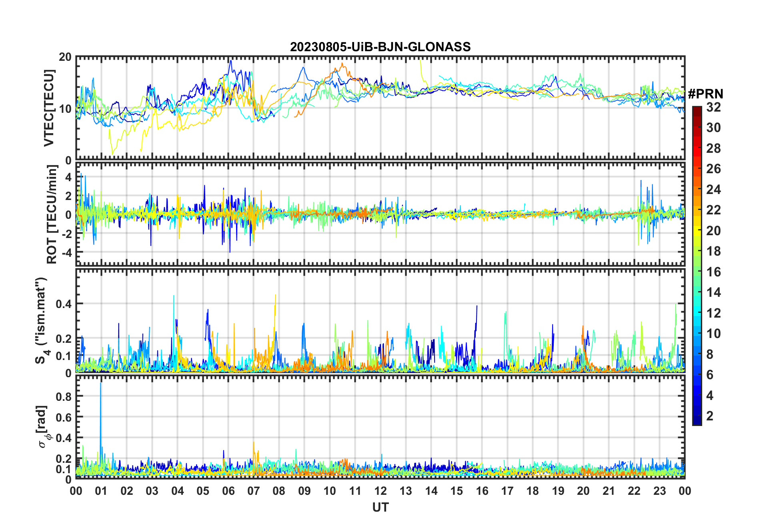Click the UT x-axis label
Viewport: 761px width, 532px height.
tap(380, 507)
